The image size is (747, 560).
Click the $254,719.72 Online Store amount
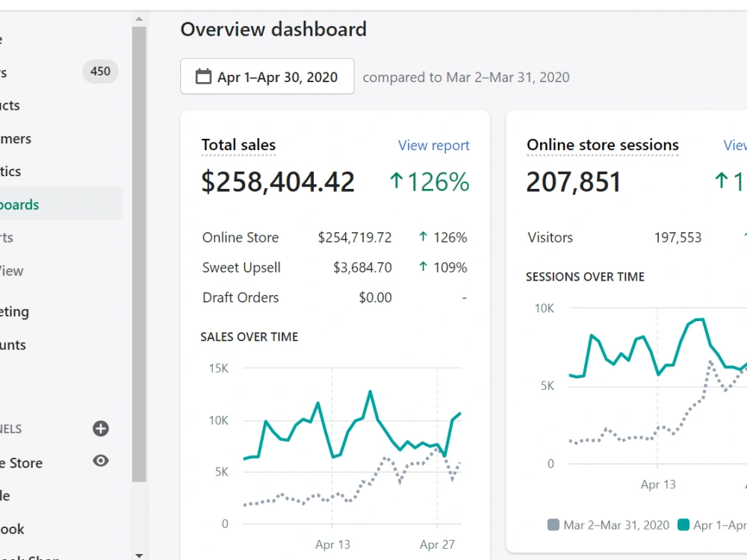(x=355, y=237)
